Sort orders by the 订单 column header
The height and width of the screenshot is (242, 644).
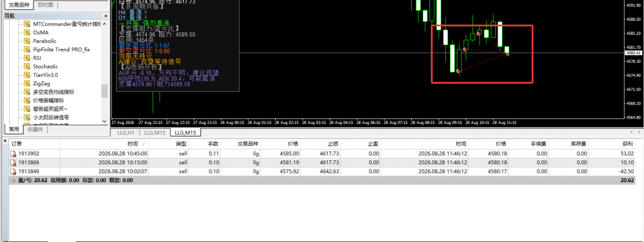click(34, 144)
